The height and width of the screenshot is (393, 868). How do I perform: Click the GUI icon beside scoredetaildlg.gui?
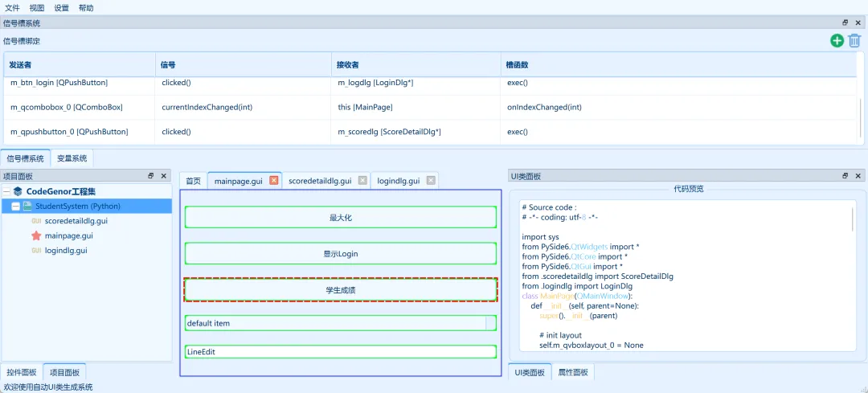click(x=36, y=221)
